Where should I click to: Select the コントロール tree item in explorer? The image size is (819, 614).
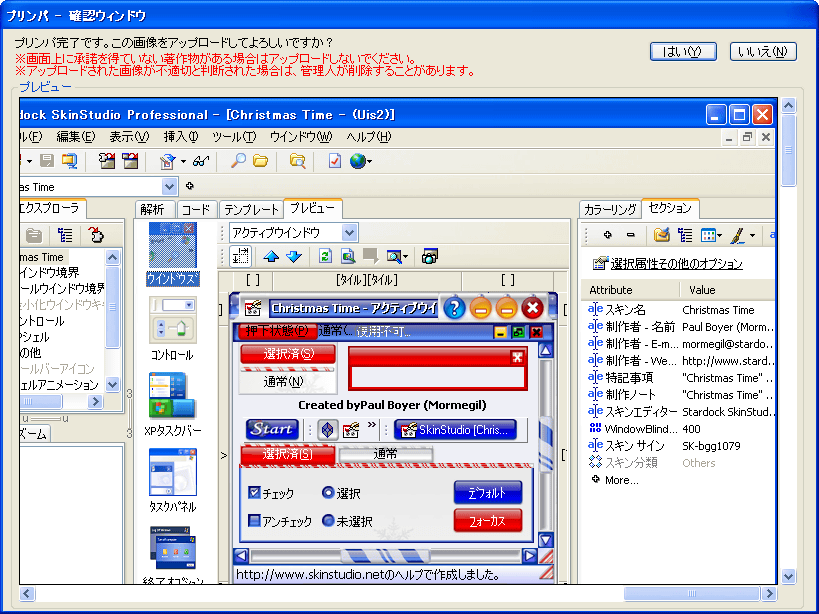[x=42, y=321]
